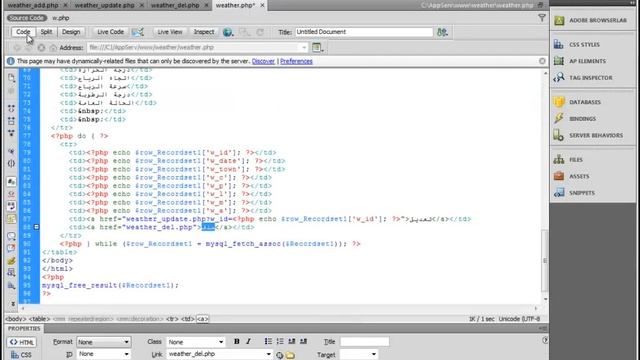Viewport: 640px width, 360px height.
Task: Switch Properties panel to HTML mode
Action: click(x=22, y=342)
